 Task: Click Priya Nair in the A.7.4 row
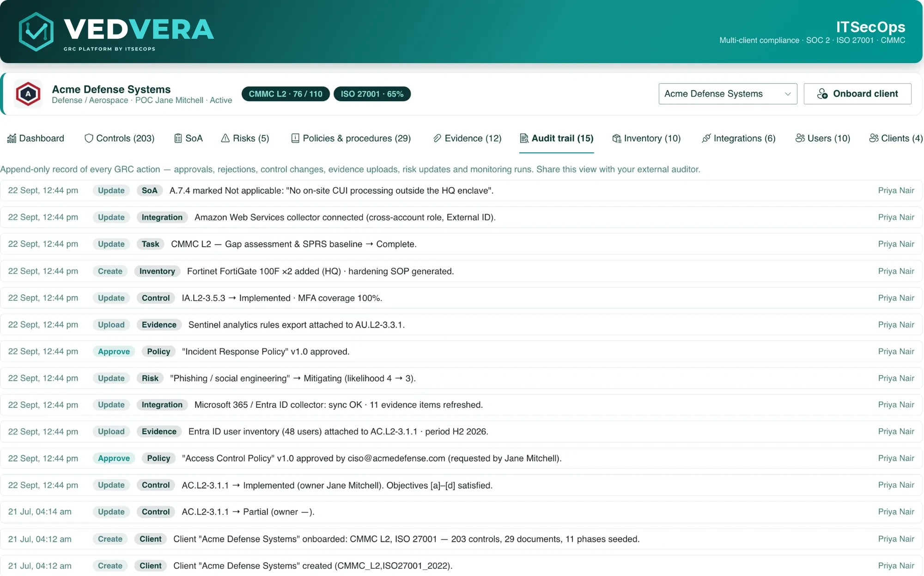point(896,190)
